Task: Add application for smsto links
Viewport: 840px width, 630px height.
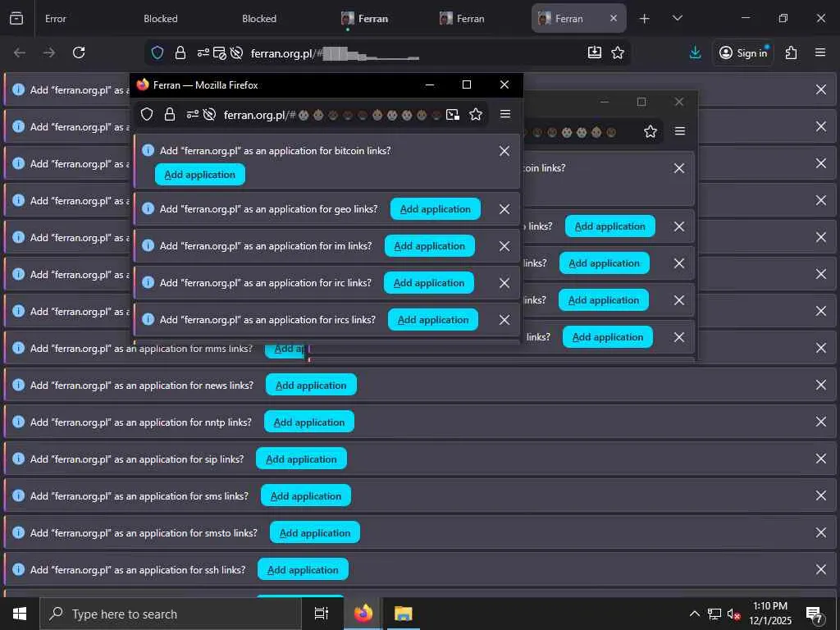Action: [315, 533]
